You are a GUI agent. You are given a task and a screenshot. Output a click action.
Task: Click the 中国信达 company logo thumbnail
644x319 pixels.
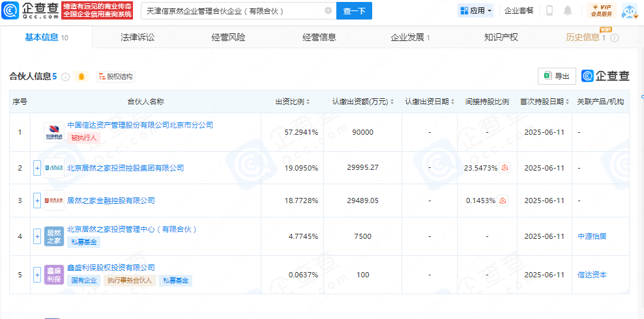(x=54, y=132)
